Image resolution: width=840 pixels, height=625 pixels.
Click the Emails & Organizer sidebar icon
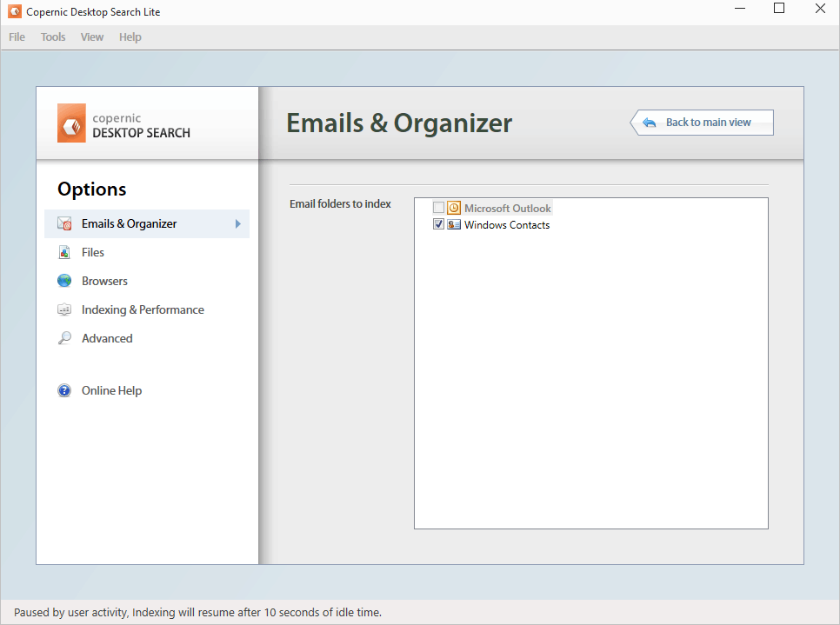[x=64, y=224]
